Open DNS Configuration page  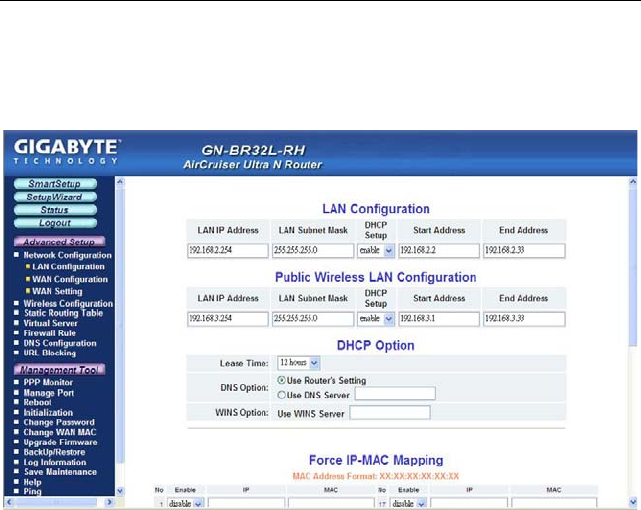click(60, 343)
